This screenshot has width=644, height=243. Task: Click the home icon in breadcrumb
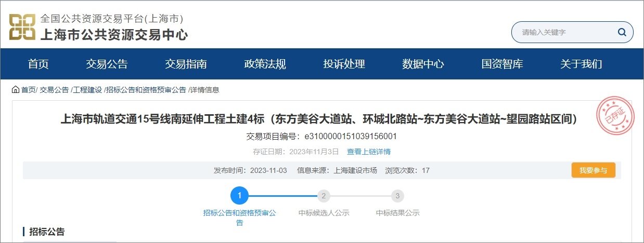tap(16, 90)
